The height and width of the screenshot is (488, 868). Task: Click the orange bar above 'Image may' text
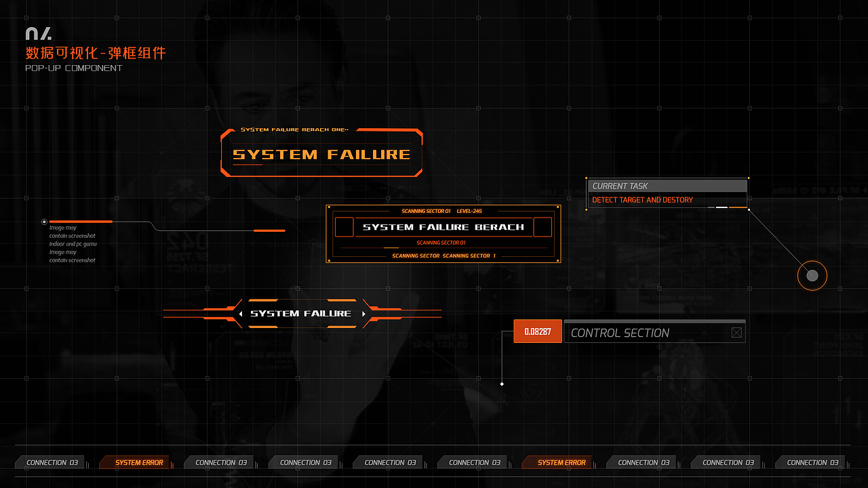click(x=81, y=222)
